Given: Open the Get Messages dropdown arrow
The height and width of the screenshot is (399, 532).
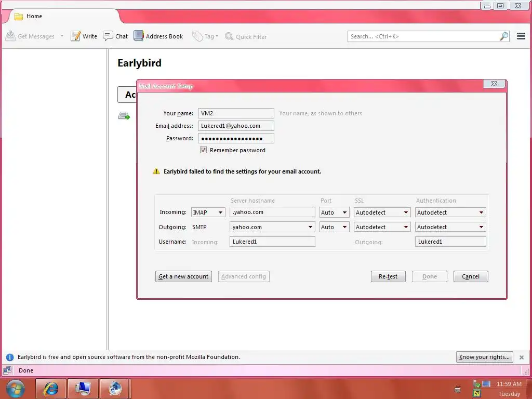Looking at the screenshot, I should (x=62, y=36).
